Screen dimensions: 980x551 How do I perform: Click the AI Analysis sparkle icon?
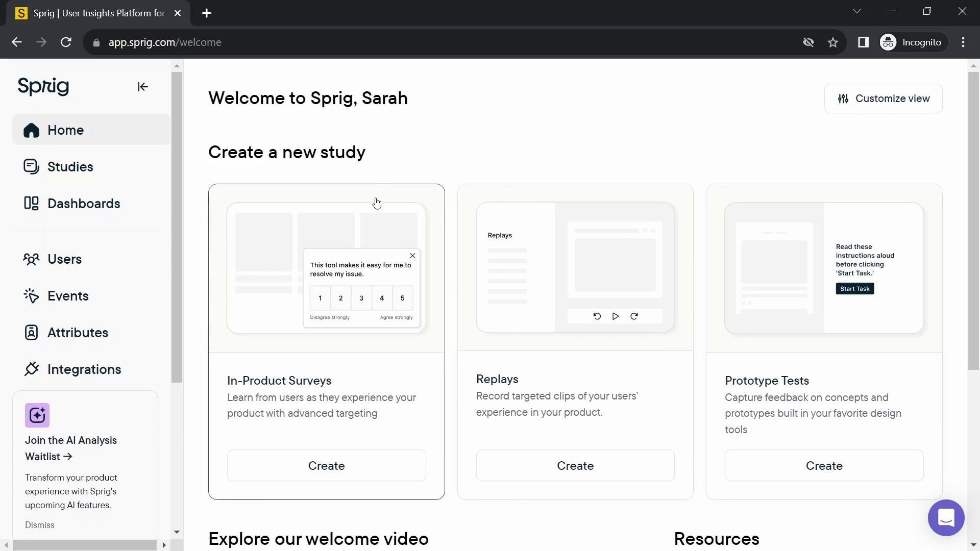(37, 415)
